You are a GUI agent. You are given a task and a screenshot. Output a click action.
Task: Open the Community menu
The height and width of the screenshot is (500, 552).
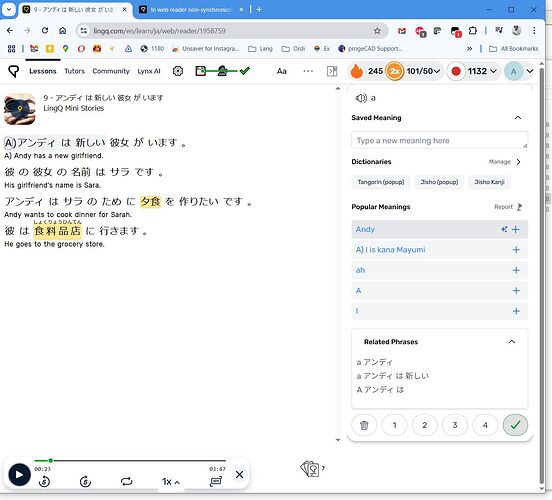pos(111,71)
